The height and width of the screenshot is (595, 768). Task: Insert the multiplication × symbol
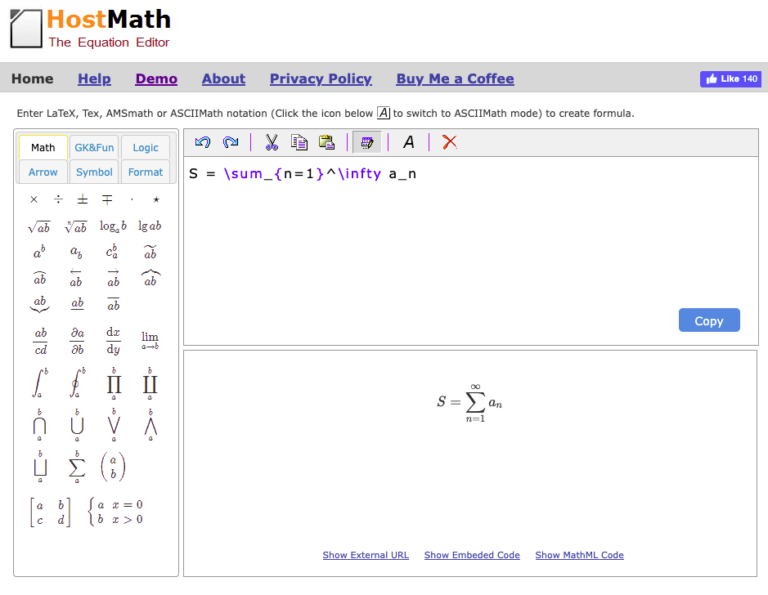(34, 199)
